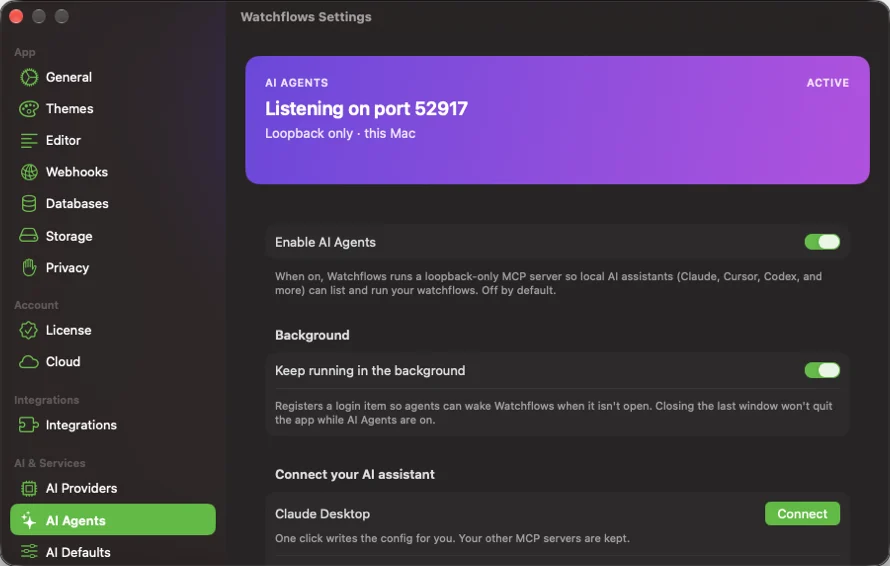The width and height of the screenshot is (890, 566).
Task: Select AI Defaults label
Action: coord(78,552)
